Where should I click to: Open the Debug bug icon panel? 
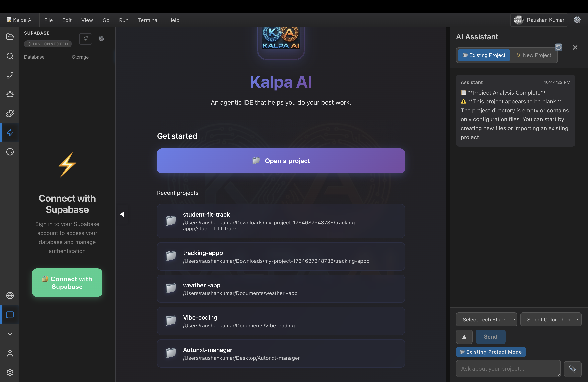pyautogui.click(x=10, y=94)
